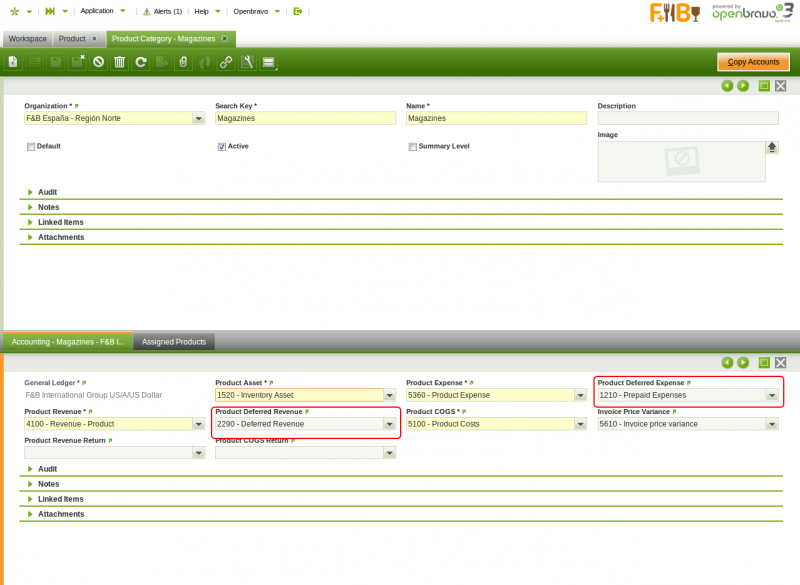This screenshot has height=585, width=800.
Task: Click the Create New Record toolbar icon
Action: pos(13,62)
